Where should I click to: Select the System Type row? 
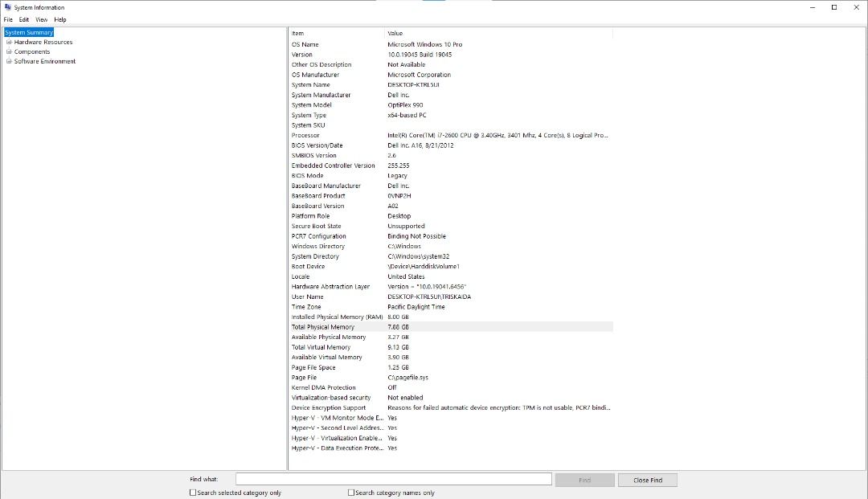click(x=451, y=115)
